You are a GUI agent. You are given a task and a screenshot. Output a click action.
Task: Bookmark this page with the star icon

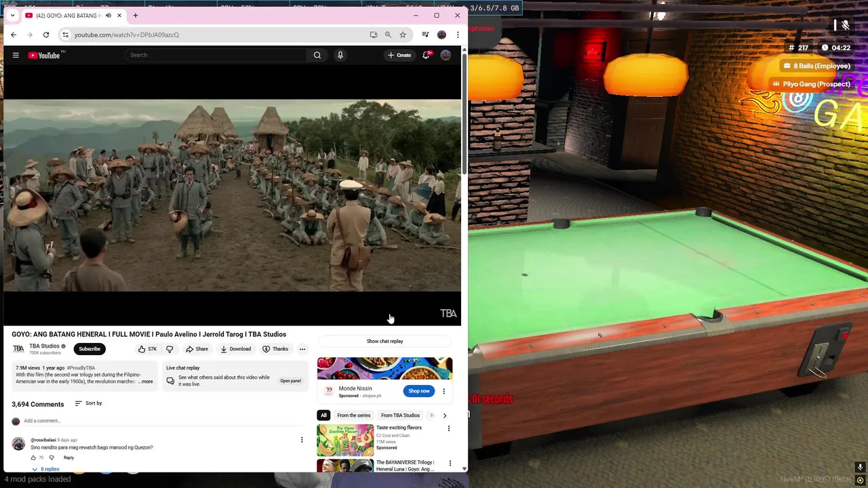click(403, 35)
